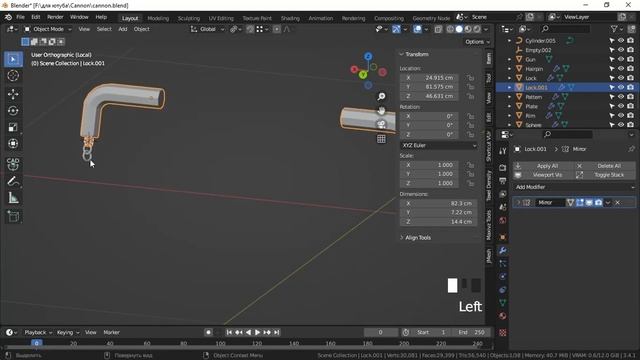Enable solid viewport shading mode
Screen dimensions: 640x360
click(x=459, y=29)
